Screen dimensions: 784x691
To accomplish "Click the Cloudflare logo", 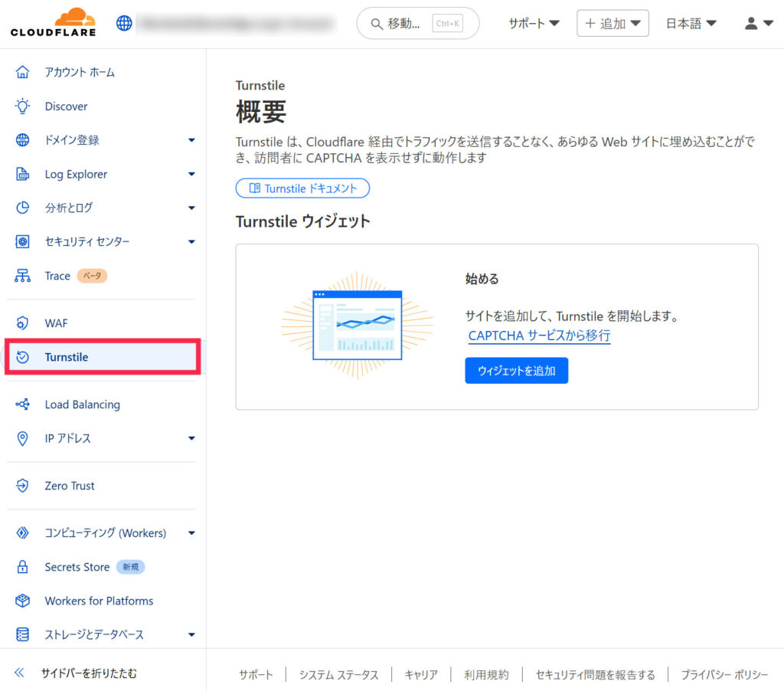I will (x=54, y=23).
